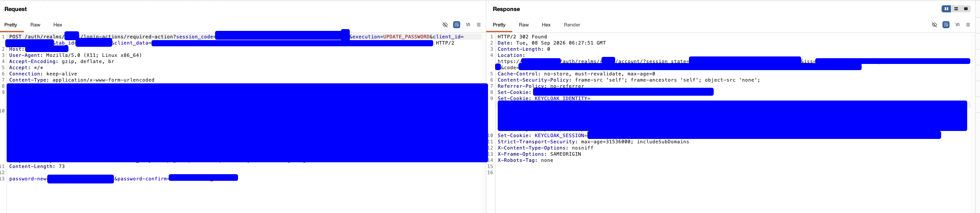Switch to Raw tab in Request panel
980x213 pixels.
pos(35,25)
